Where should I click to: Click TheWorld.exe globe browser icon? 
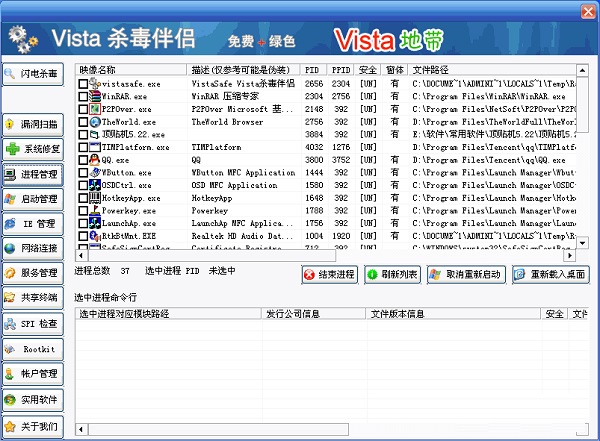click(x=95, y=122)
